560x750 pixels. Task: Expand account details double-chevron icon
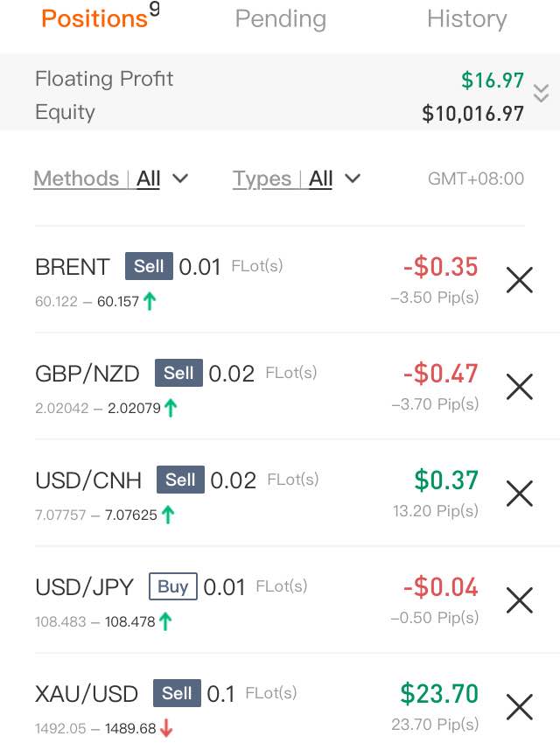point(541,94)
